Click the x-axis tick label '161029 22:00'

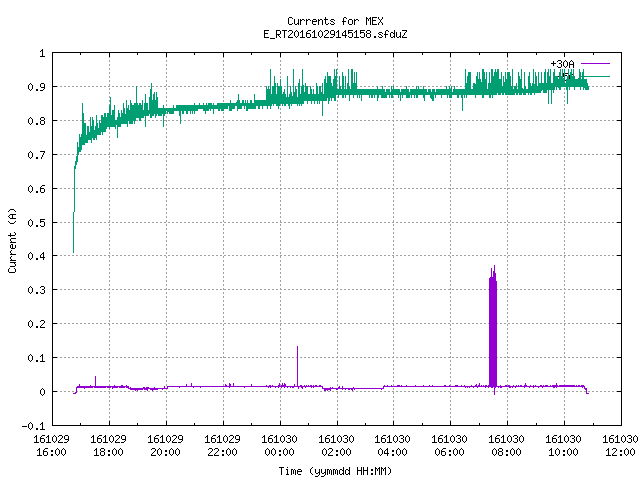[222, 446]
